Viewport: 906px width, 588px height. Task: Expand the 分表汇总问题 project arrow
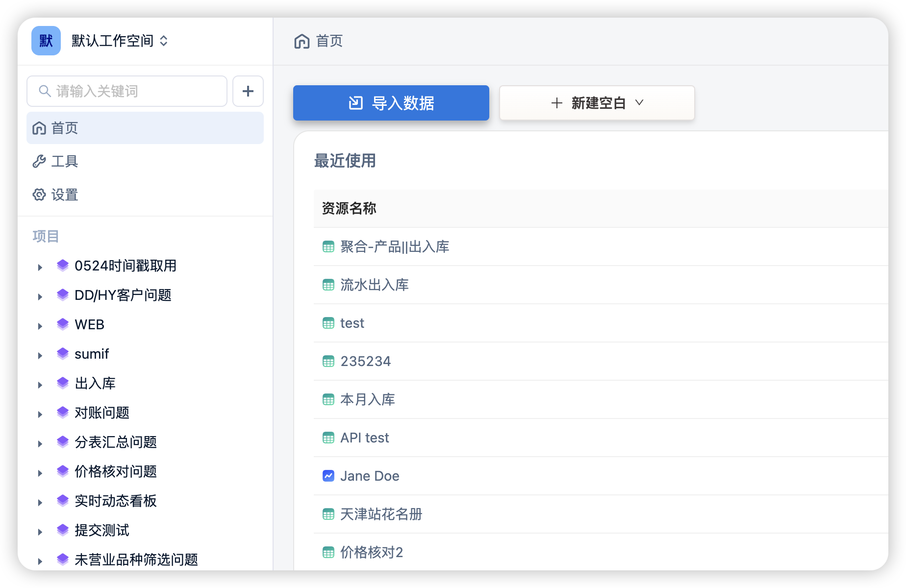pyautogui.click(x=40, y=443)
